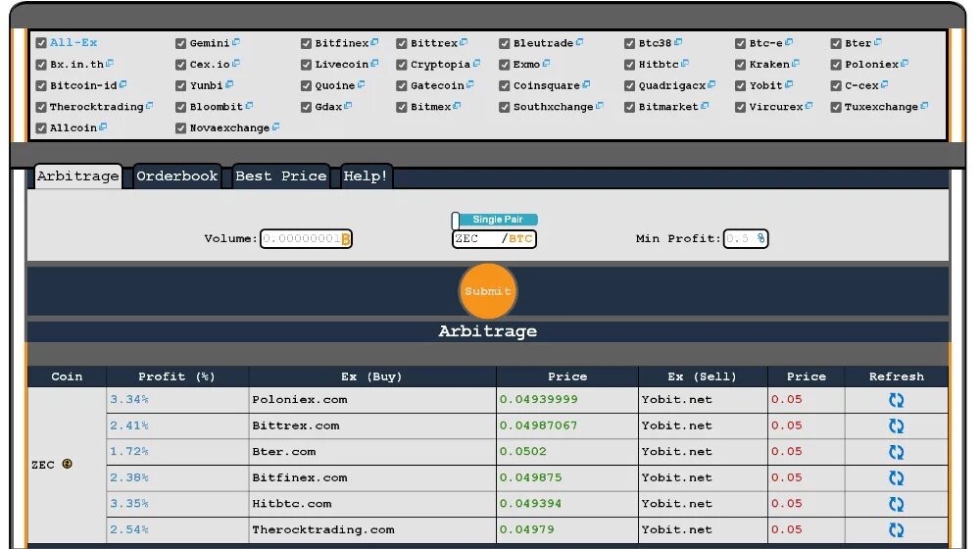Click the 0.0502 buy price cell
This screenshot has height=549, width=980.
click(566, 452)
